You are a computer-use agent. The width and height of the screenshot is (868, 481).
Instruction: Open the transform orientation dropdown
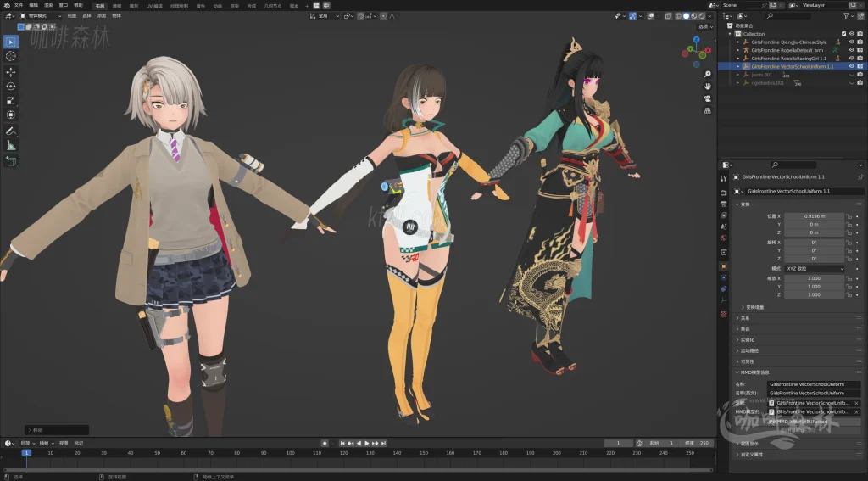[x=325, y=16]
